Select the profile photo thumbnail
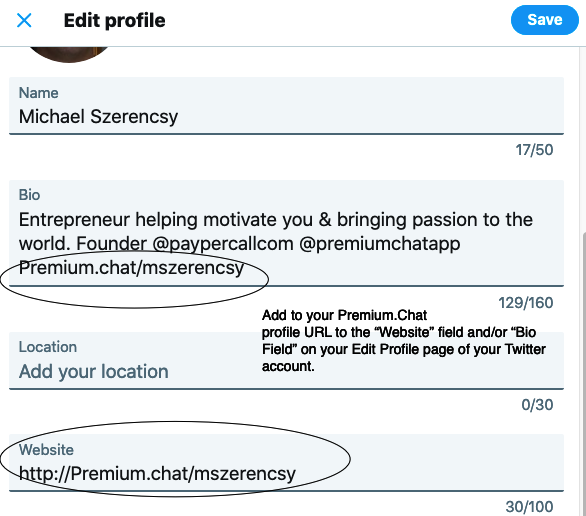Screen dimensions: 586x516 pos(68,55)
